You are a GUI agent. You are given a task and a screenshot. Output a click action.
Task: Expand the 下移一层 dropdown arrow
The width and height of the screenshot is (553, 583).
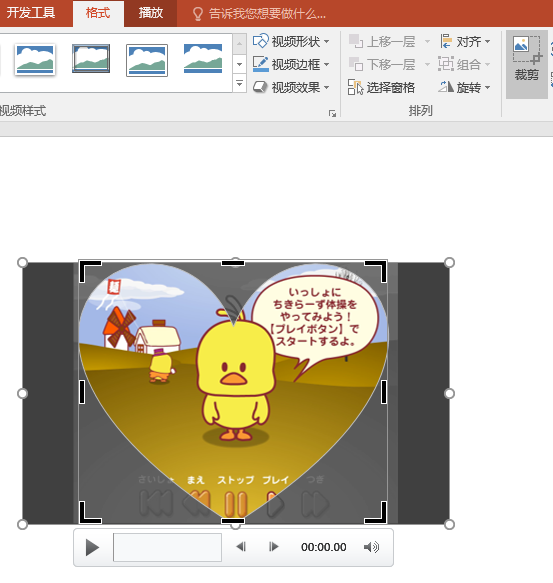click(x=427, y=64)
